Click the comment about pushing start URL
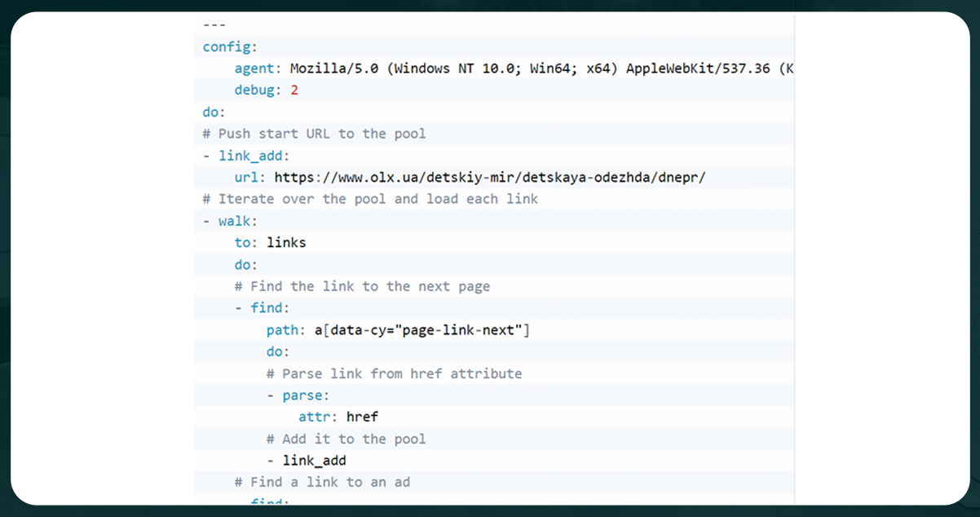Screen dimensions: 980x517 click(x=314, y=133)
